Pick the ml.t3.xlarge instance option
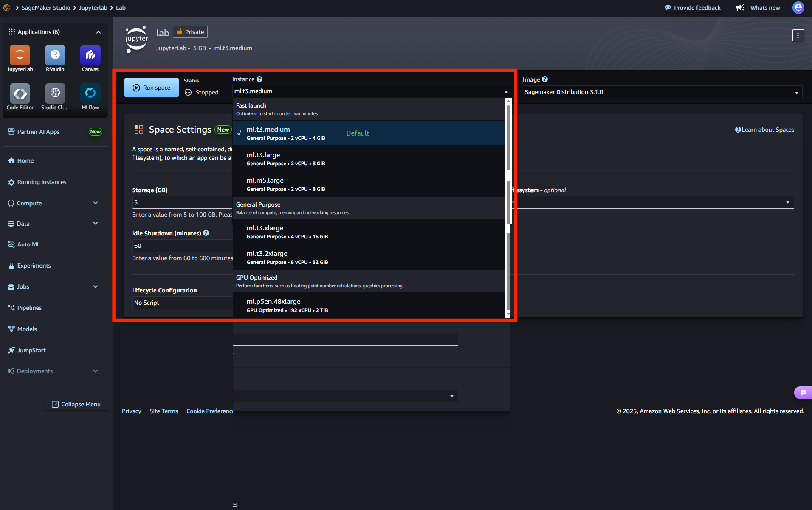 coord(369,232)
